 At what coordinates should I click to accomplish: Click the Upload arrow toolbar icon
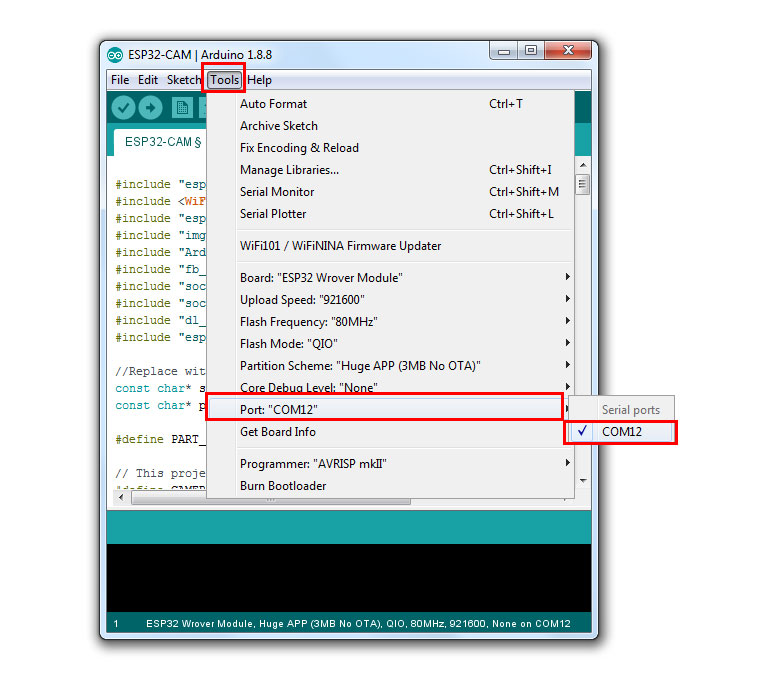pos(150,108)
